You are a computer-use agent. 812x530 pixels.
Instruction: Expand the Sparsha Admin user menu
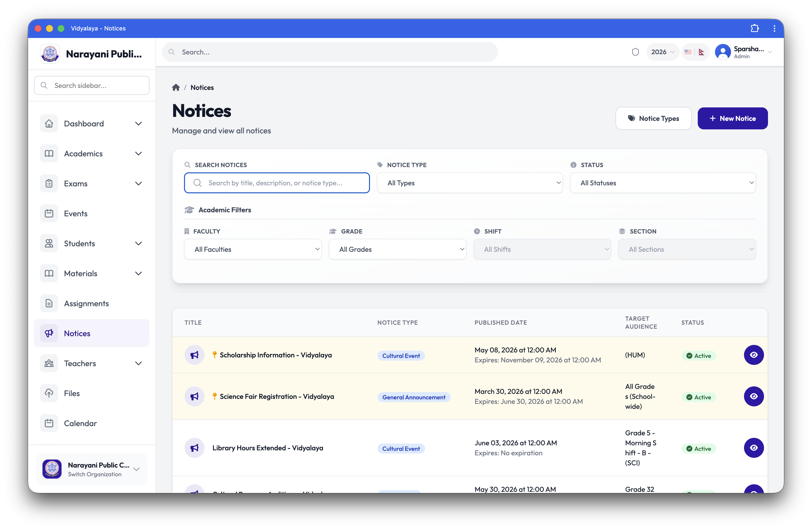(x=743, y=52)
